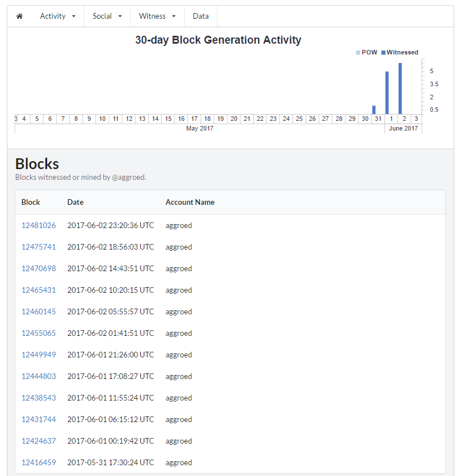Screen dimensions: 456x476
Task: Switch to the Data tab
Action: (200, 16)
